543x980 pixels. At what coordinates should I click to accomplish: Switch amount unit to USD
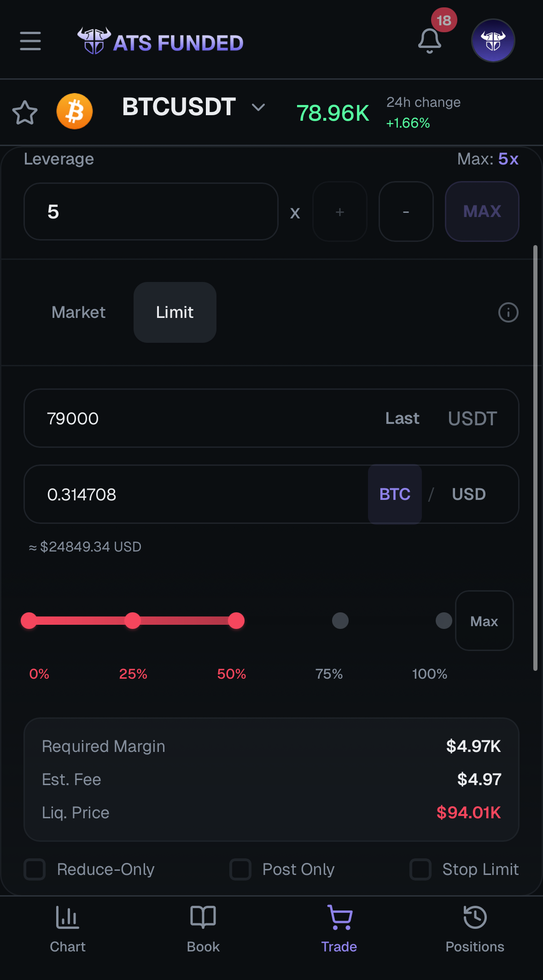pos(468,494)
